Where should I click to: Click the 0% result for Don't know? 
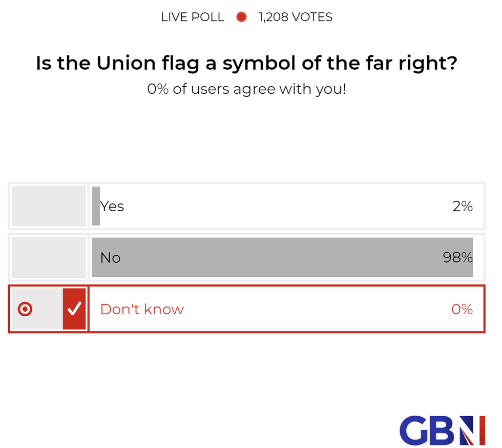(x=462, y=309)
